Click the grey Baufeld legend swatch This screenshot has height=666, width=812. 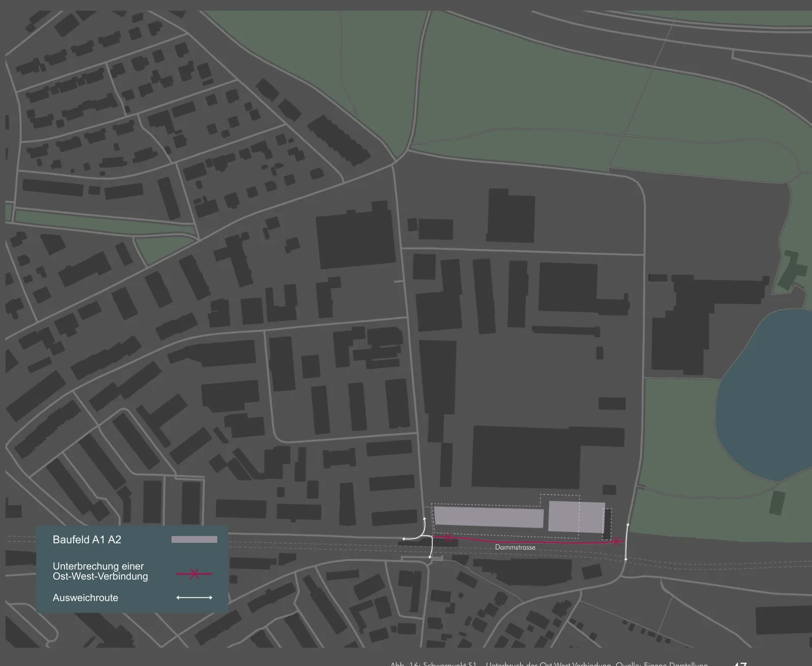point(194,540)
